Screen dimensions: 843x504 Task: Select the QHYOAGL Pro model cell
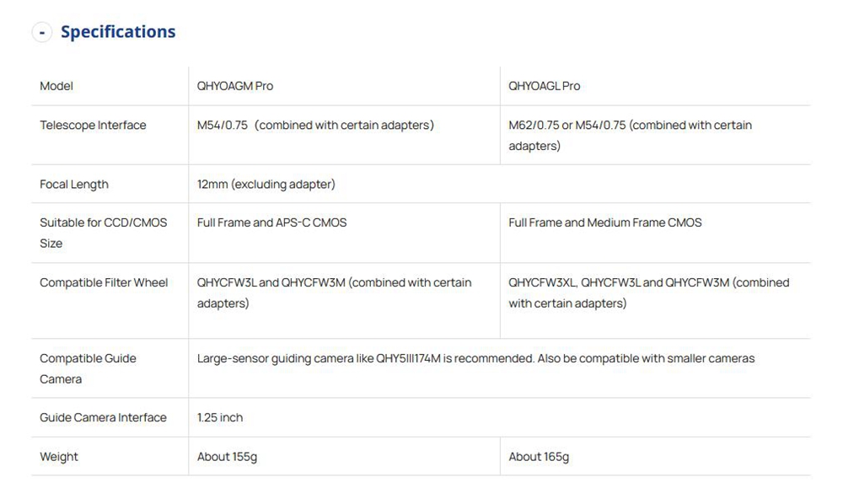(x=545, y=86)
